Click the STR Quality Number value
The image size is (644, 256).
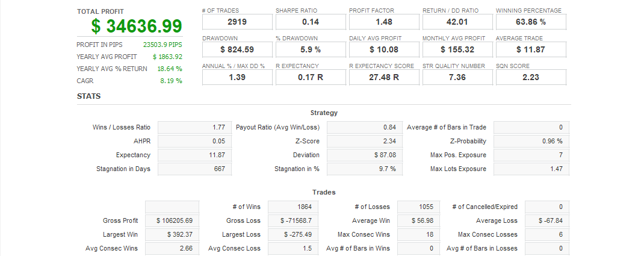pos(457,77)
